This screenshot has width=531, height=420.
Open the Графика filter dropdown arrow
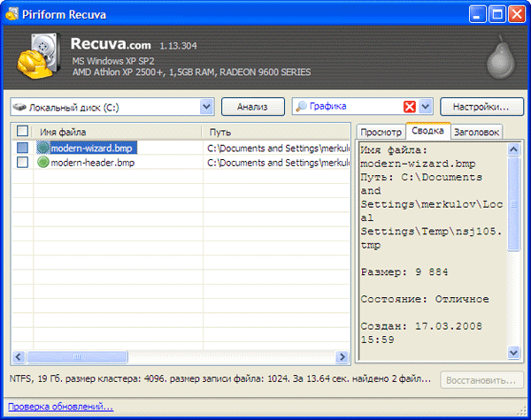click(x=426, y=107)
